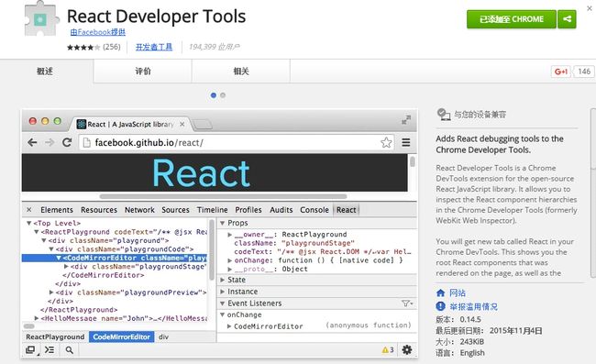Click the red macOS close dot
596x364 pixels.
(x=33, y=121)
